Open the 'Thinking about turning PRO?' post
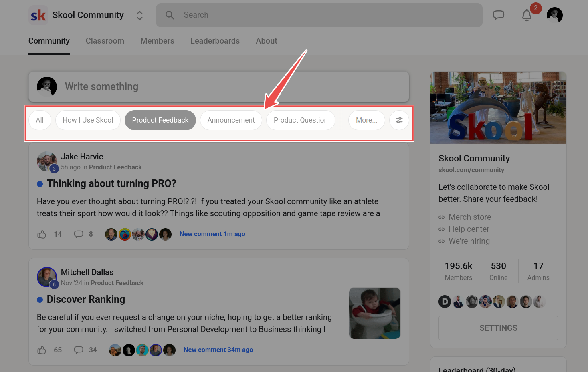This screenshot has width=588, height=372. (x=111, y=183)
